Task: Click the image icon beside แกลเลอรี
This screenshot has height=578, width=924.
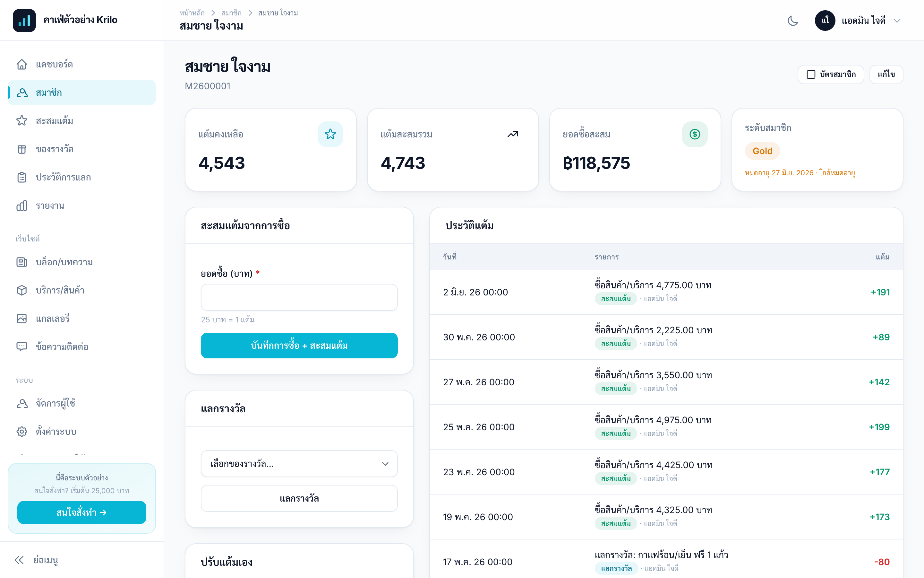Action: tap(22, 319)
